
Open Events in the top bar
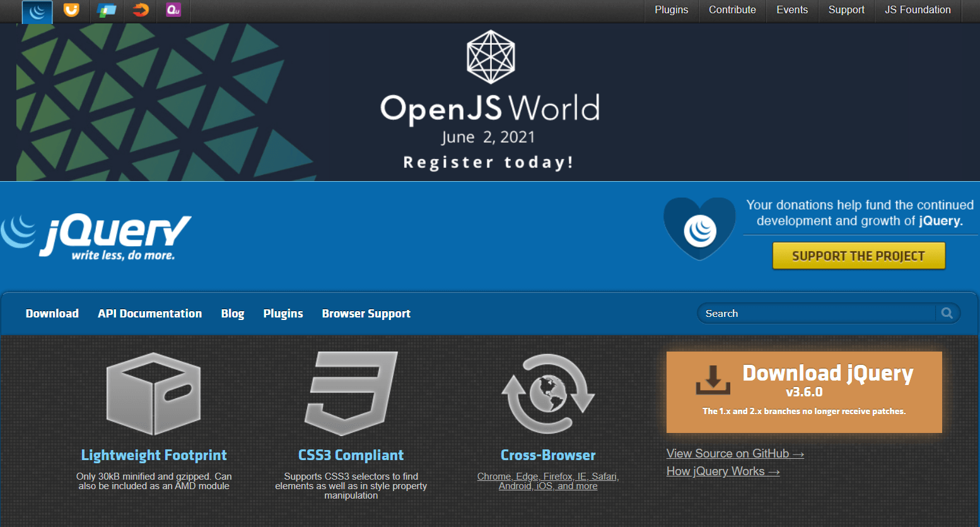(x=792, y=10)
